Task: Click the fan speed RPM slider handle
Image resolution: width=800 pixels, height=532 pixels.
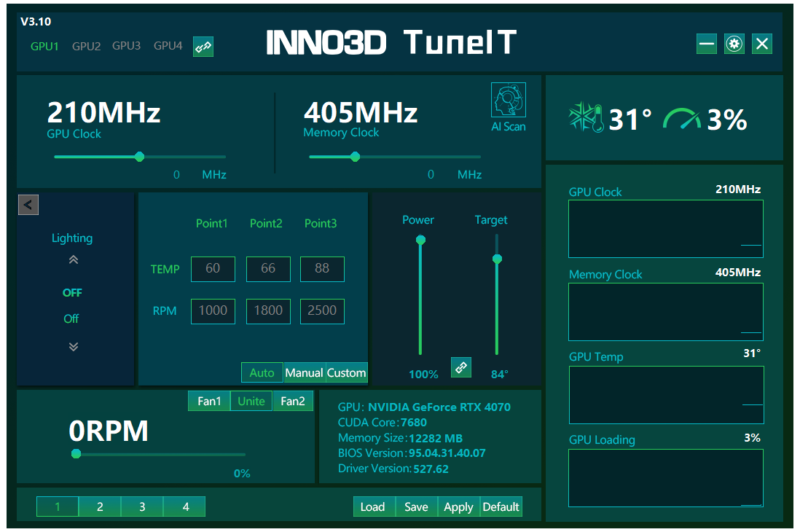Action: pos(76,453)
